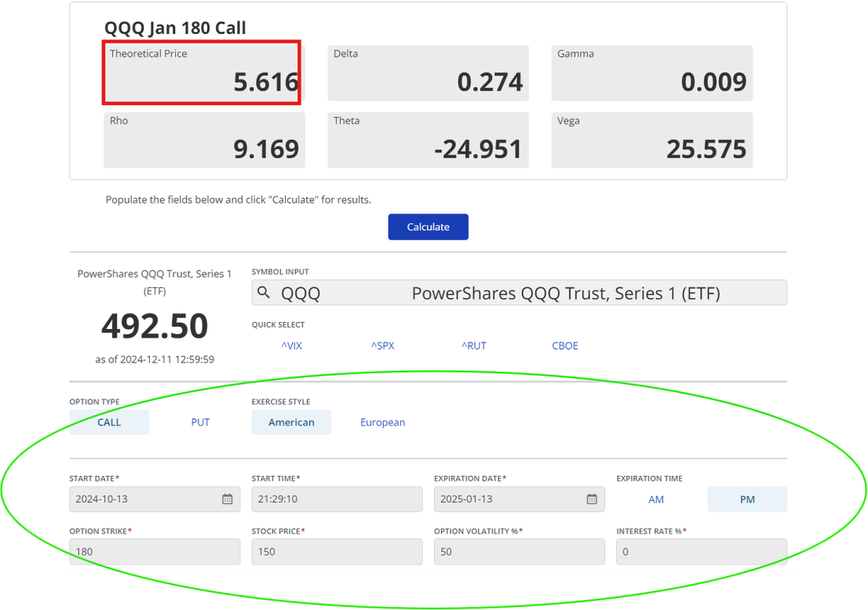Select the CALL option type
Image resolution: width=868 pixels, height=610 pixels.
108,421
